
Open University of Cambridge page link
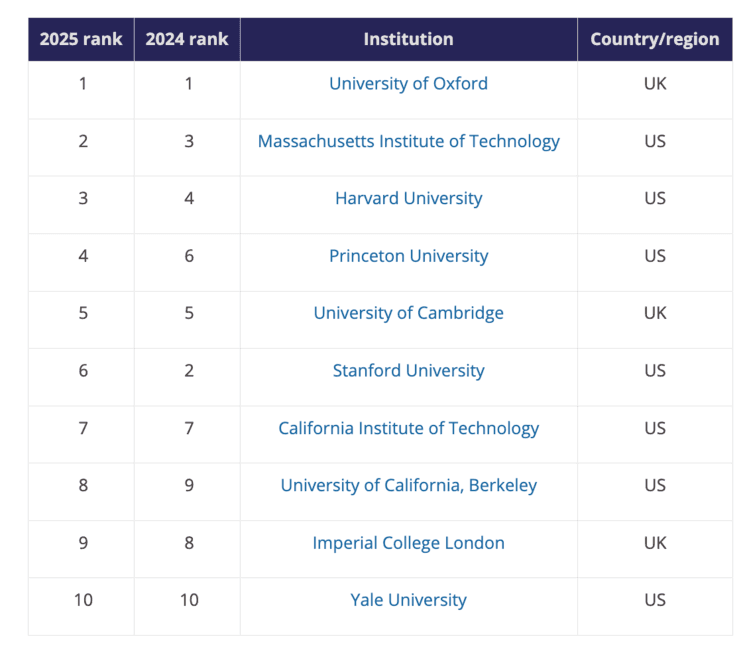coord(408,313)
